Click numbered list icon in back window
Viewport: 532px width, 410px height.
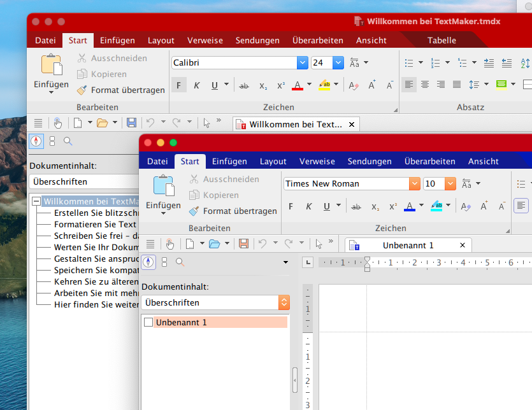click(x=435, y=63)
